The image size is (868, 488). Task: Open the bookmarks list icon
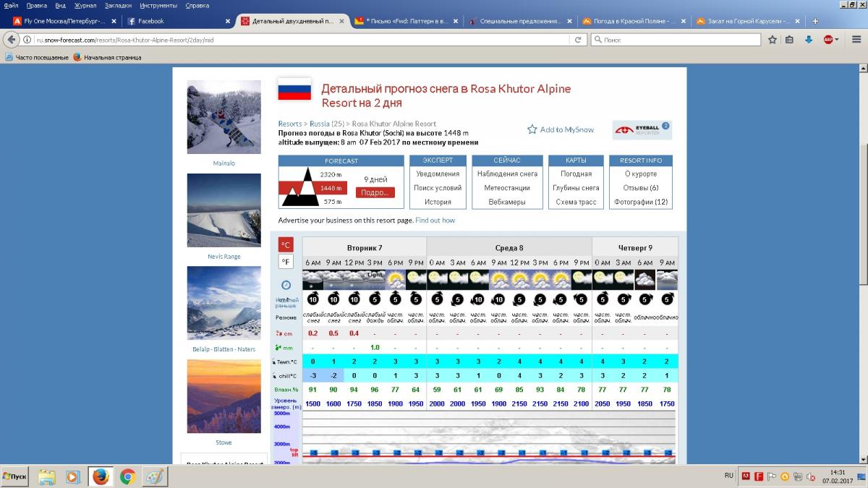coord(789,40)
